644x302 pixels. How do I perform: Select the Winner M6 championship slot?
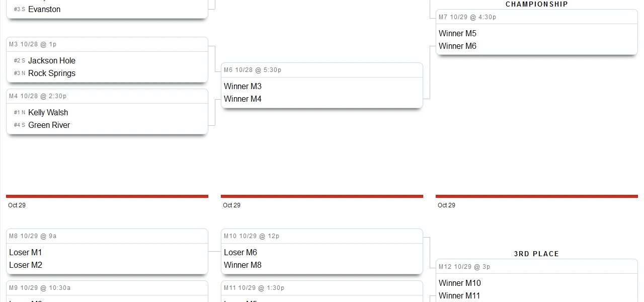click(x=457, y=46)
